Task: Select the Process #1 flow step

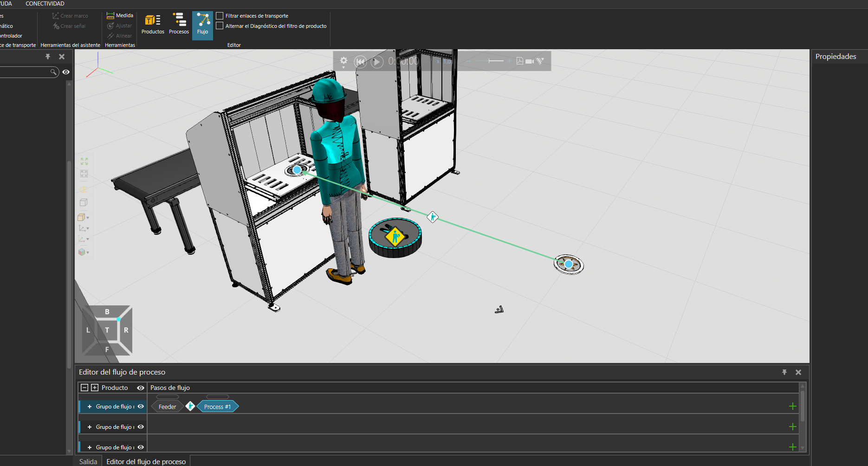Action: click(x=217, y=407)
